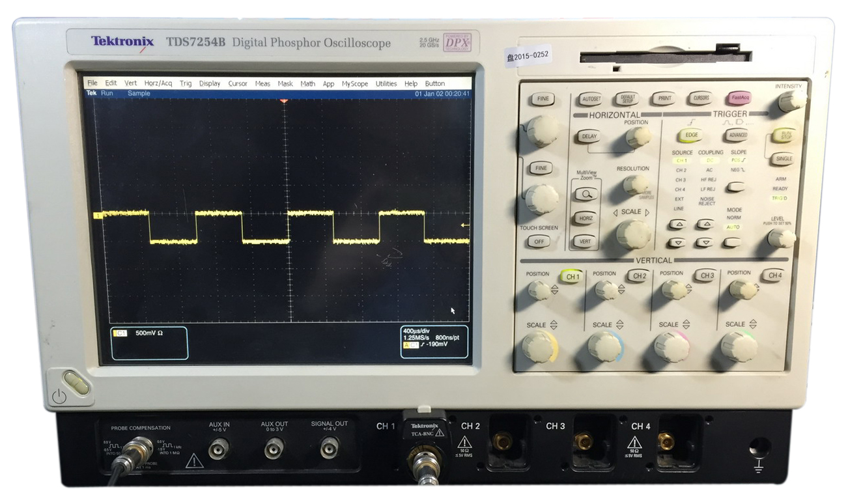
Task: Touch the horizontal POSITION knob
Action: [x=638, y=136]
